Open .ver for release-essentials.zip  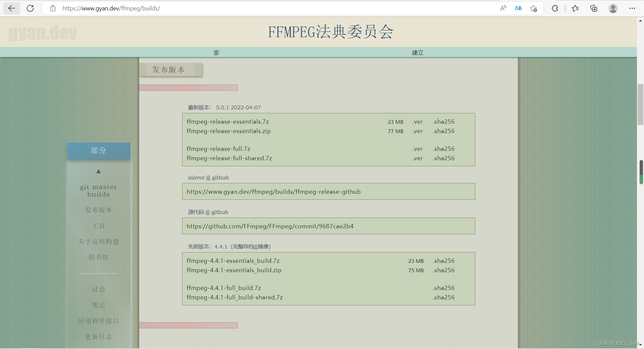point(418,131)
